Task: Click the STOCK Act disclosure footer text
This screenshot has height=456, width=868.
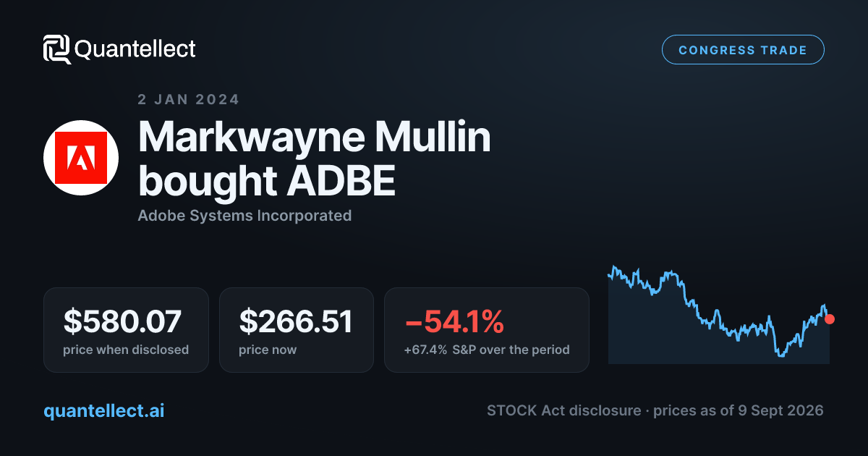Action: [563, 410]
